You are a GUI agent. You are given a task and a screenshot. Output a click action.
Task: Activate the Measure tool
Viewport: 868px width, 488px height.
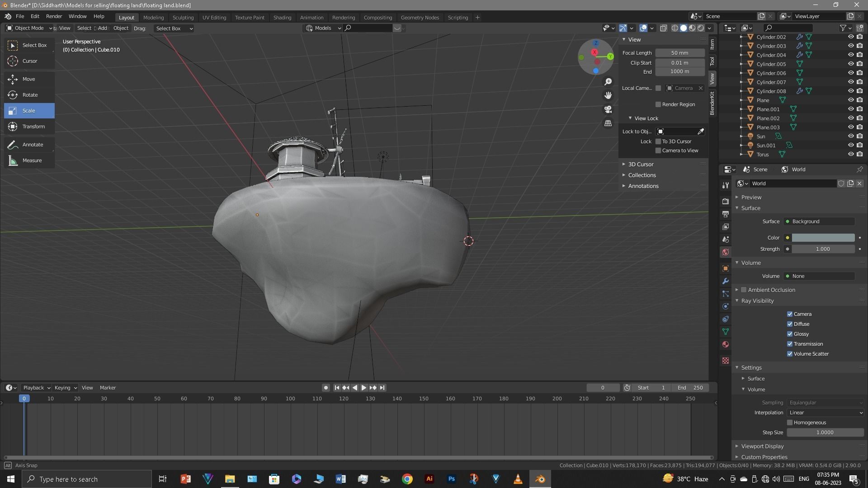[29, 160]
